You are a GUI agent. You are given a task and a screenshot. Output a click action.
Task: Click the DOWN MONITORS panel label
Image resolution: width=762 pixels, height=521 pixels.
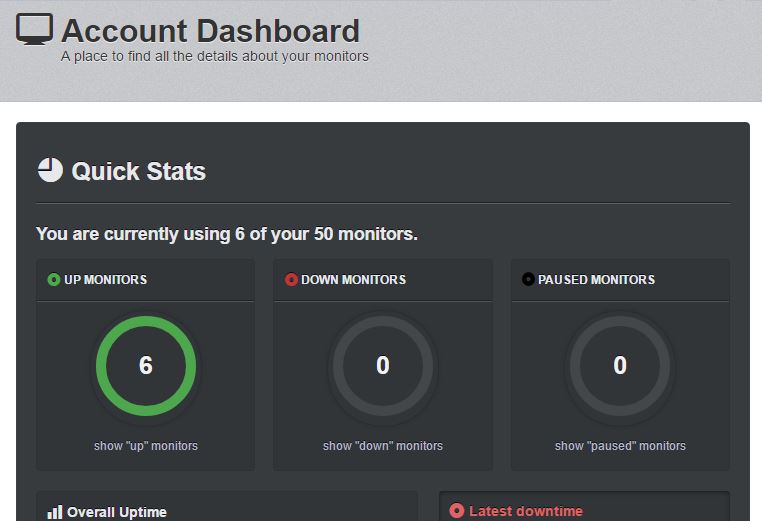(x=353, y=280)
